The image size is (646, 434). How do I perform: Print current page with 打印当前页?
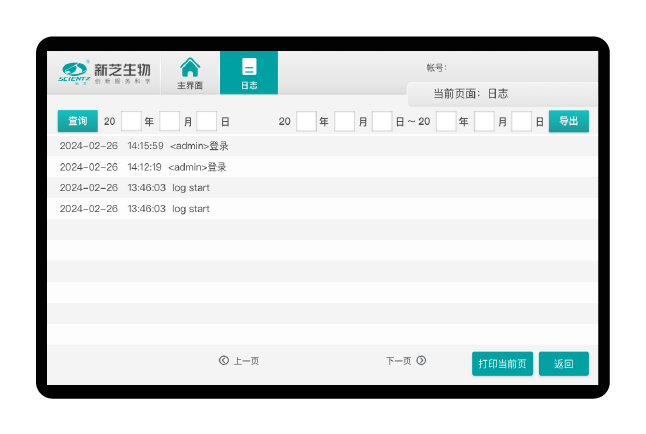tap(502, 364)
